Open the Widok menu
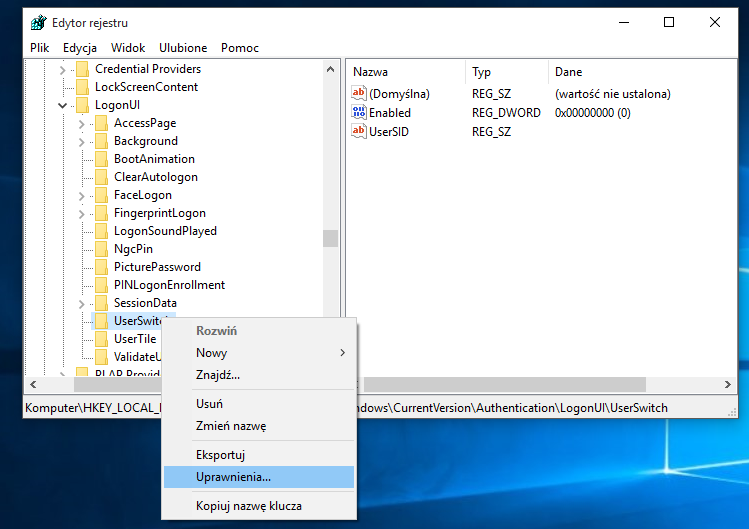This screenshot has height=529, width=749. pos(128,48)
